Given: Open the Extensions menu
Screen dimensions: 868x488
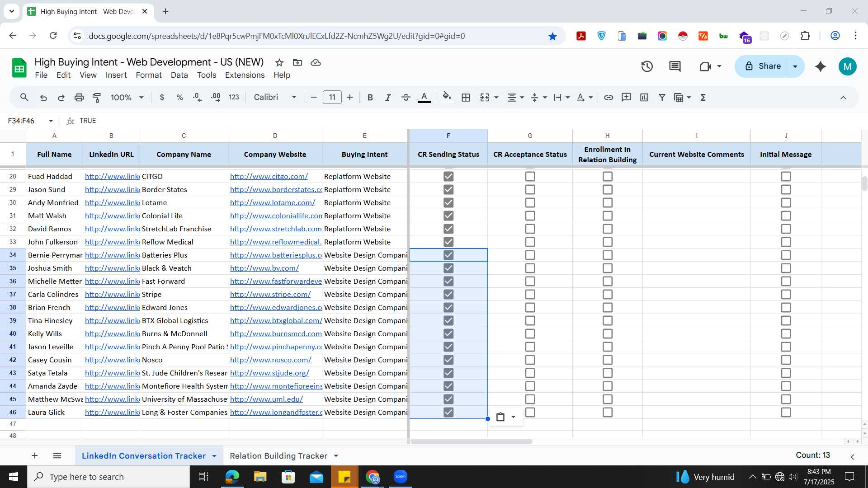Looking at the screenshot, I should (x=245, y=75).
